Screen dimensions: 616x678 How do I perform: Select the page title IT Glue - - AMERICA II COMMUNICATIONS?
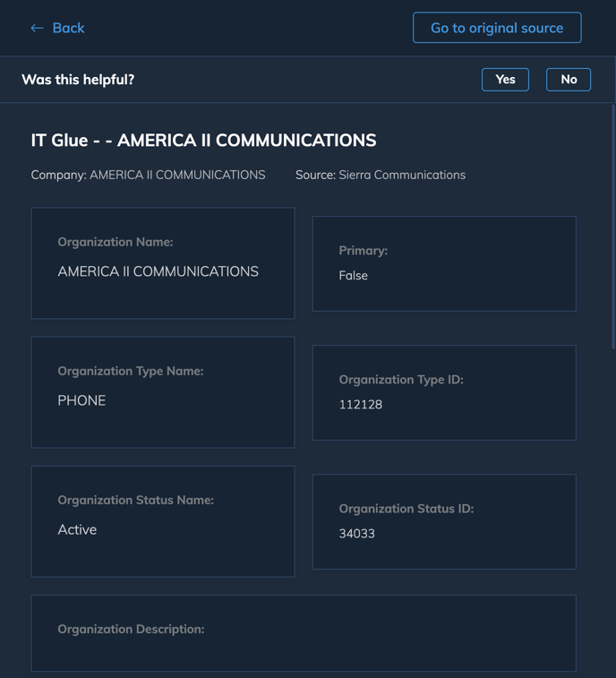(203, 141)
